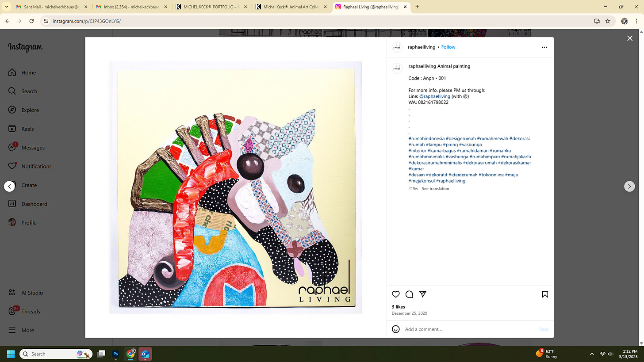Open #tokoonline hashtag
This screenshot has width=644, height=362.
pyautogui.click(x=491, y=175)
